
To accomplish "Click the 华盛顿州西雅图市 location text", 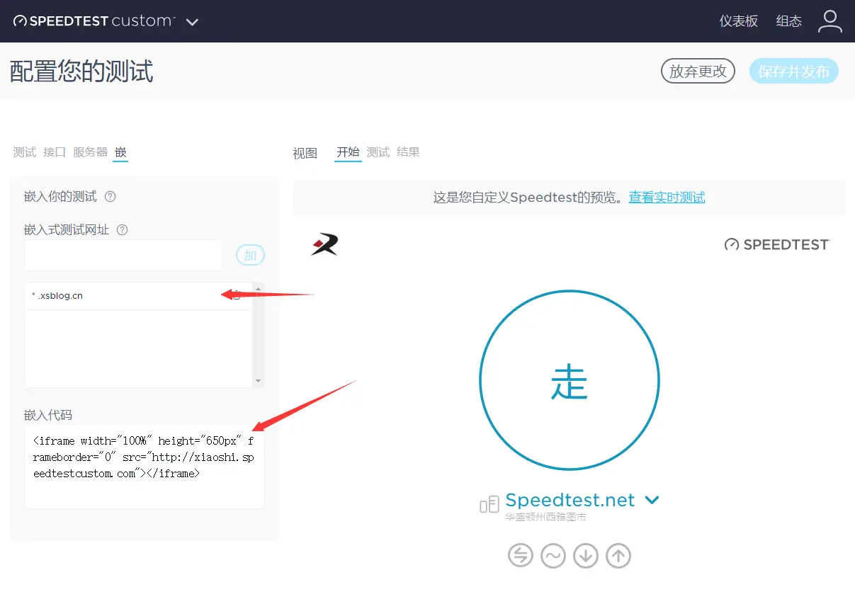I will (x=545, y=518).
